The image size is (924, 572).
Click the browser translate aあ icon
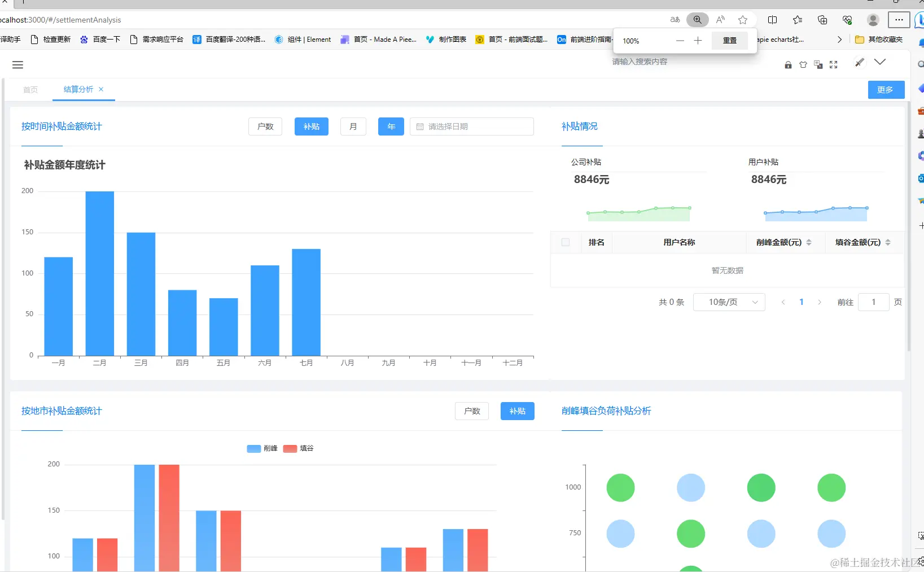pos(675,20)
